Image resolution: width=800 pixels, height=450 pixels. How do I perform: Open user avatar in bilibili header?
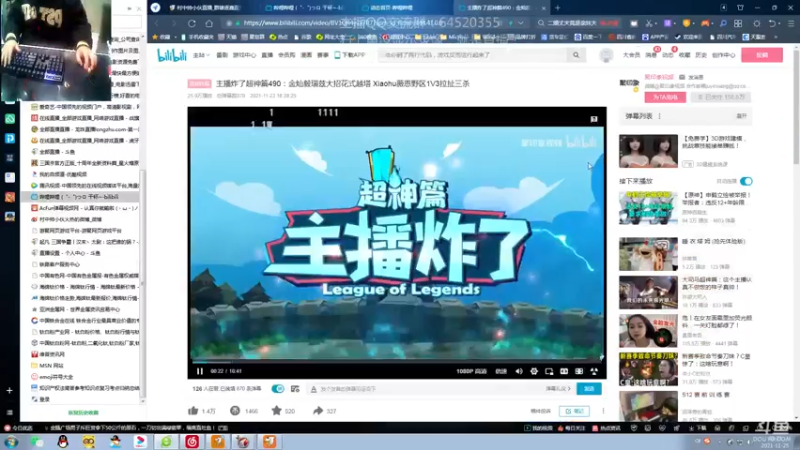point(606,55)
